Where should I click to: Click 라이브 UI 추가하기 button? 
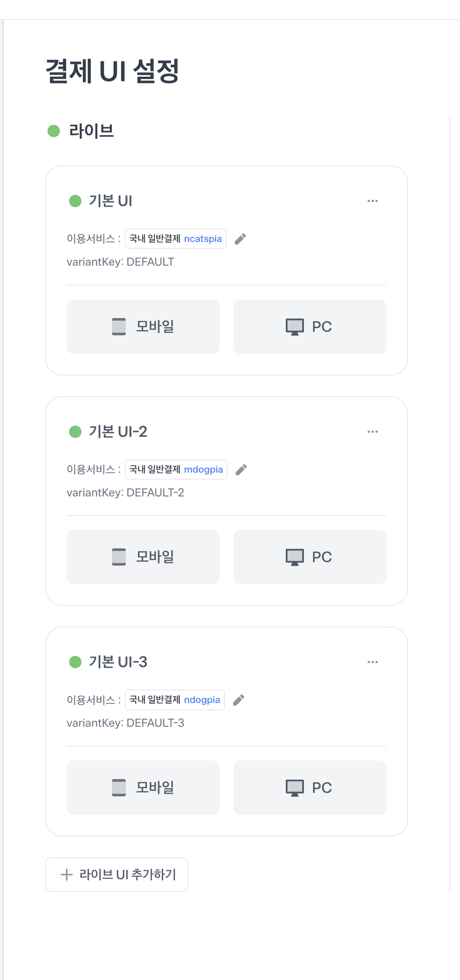click(x=117, y=875)
